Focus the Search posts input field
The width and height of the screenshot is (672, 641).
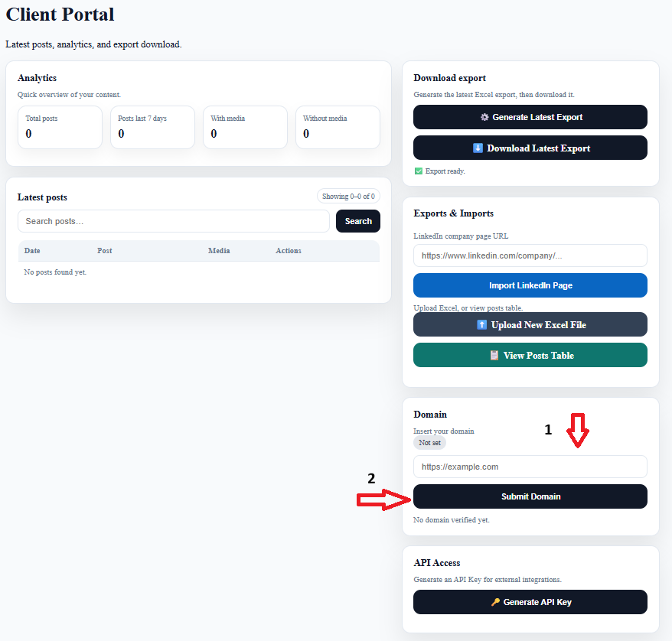(174, 221)
